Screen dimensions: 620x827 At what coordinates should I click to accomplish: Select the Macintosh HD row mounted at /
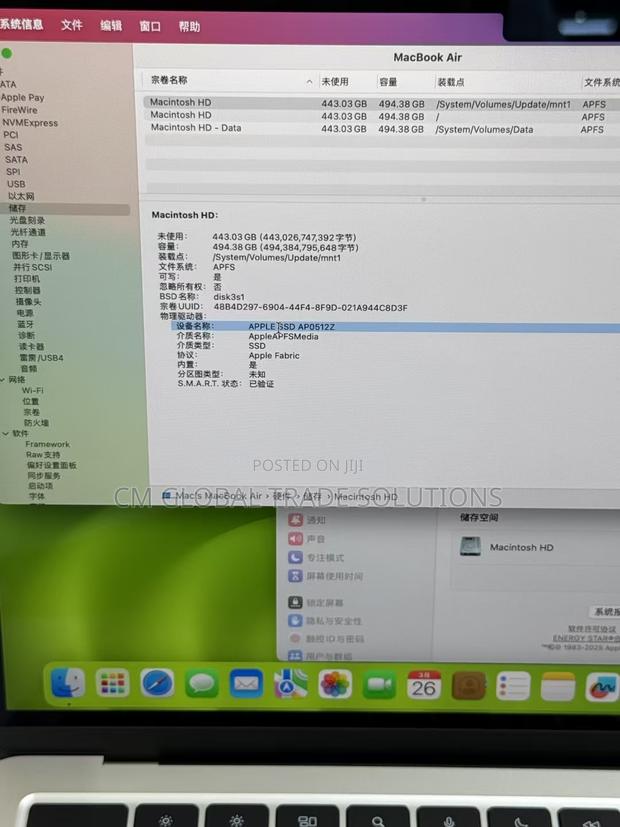click(x=381, y=116)
